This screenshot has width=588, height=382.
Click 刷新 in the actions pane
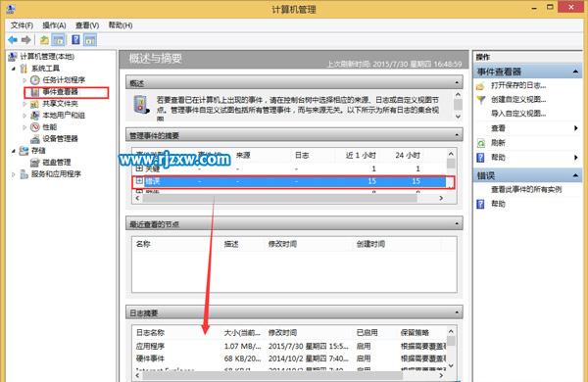[x=498, y=143]
